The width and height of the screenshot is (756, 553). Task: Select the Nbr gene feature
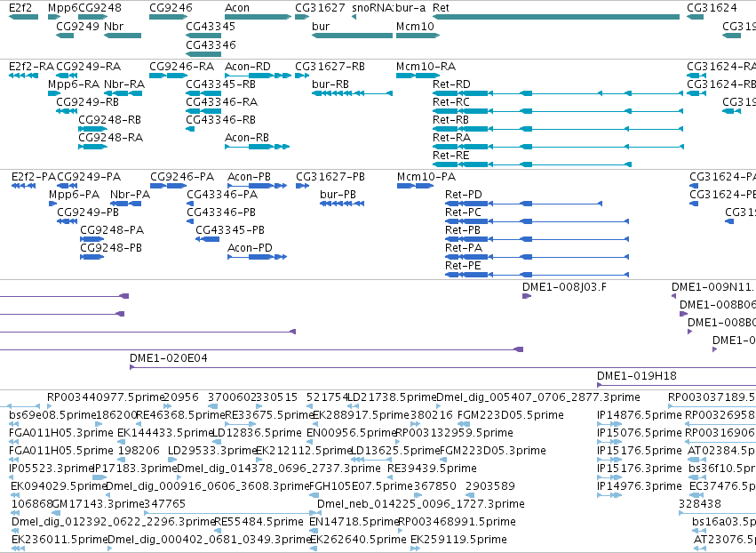click(x=123, y=36)
